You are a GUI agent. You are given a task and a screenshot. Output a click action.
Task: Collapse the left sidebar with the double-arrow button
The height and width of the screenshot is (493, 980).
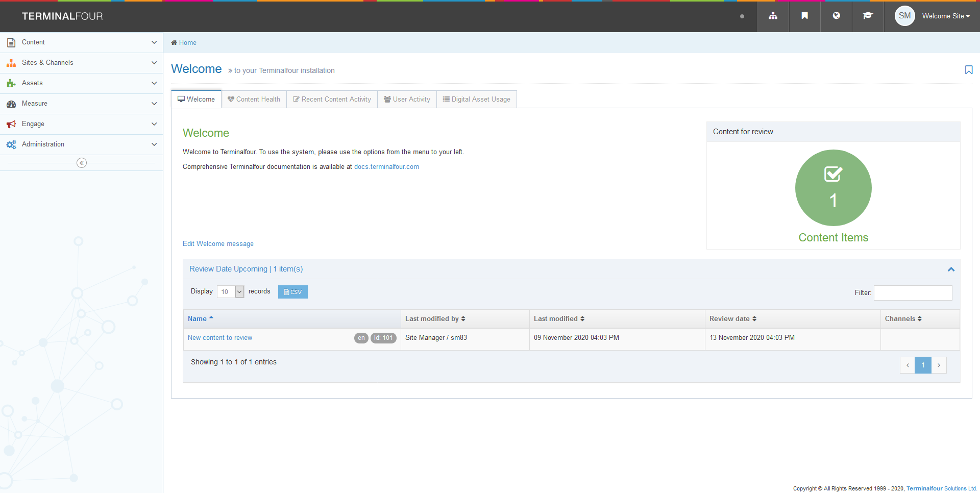(x=82, y=163)
